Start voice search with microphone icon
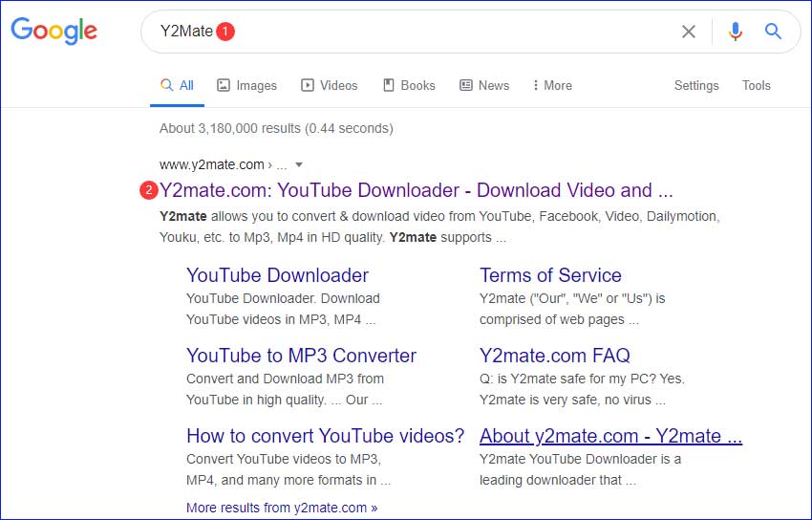812x520 pixels. pos(735,32)
